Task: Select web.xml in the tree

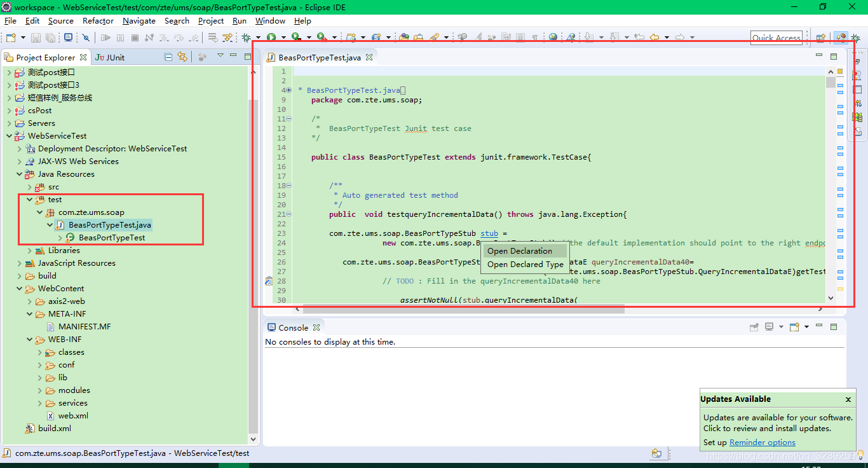Action: (73, 416)
